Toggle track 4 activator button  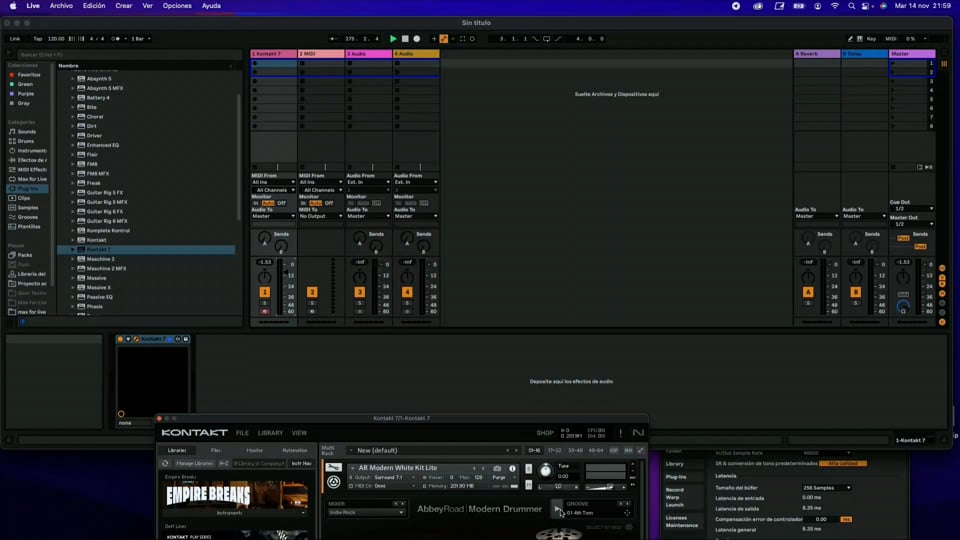(407, 292)
